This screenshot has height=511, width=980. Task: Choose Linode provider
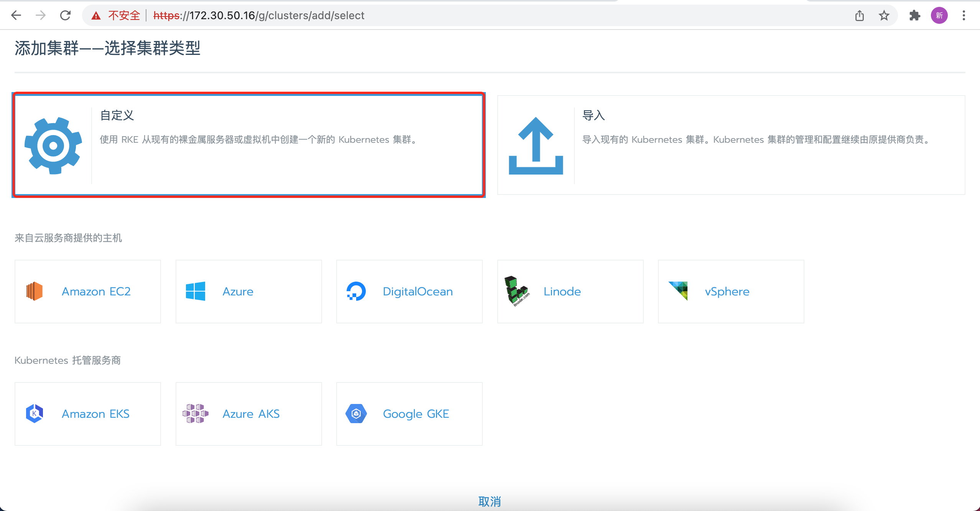[571, 292]
